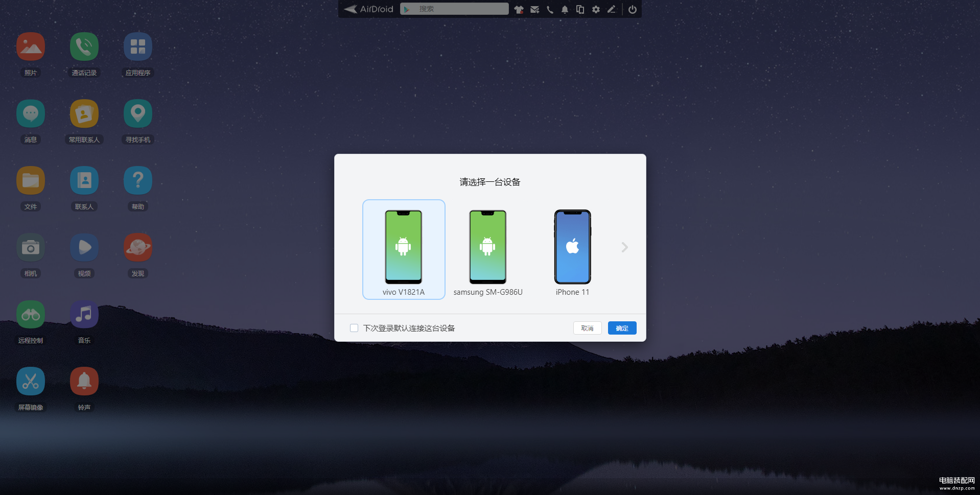Click the power sign-out icon
This screenshot has height=495, width=980.
click(x=633, y=9)
